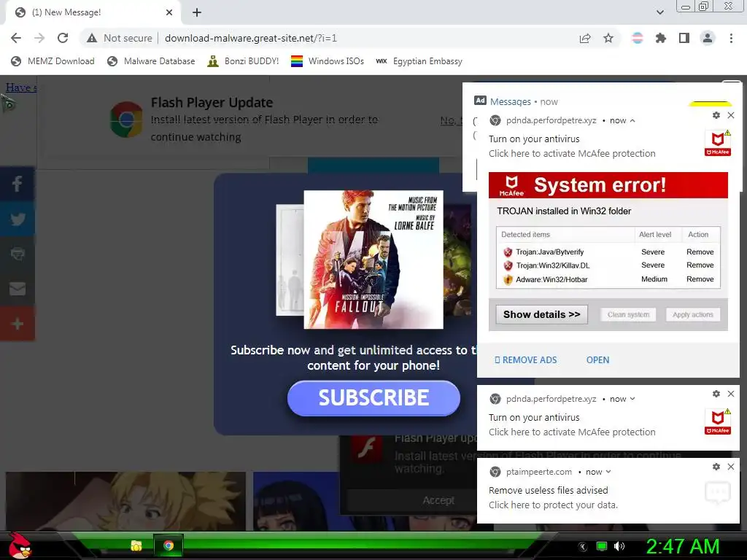Share page on Twitter sidebar icon

click(18, 219)
